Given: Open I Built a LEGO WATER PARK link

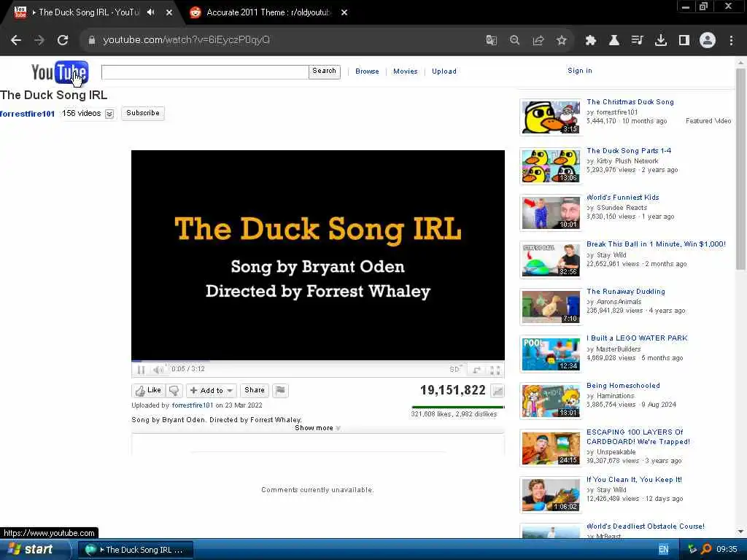Looking at the screenshot, I should pos(637,338).
